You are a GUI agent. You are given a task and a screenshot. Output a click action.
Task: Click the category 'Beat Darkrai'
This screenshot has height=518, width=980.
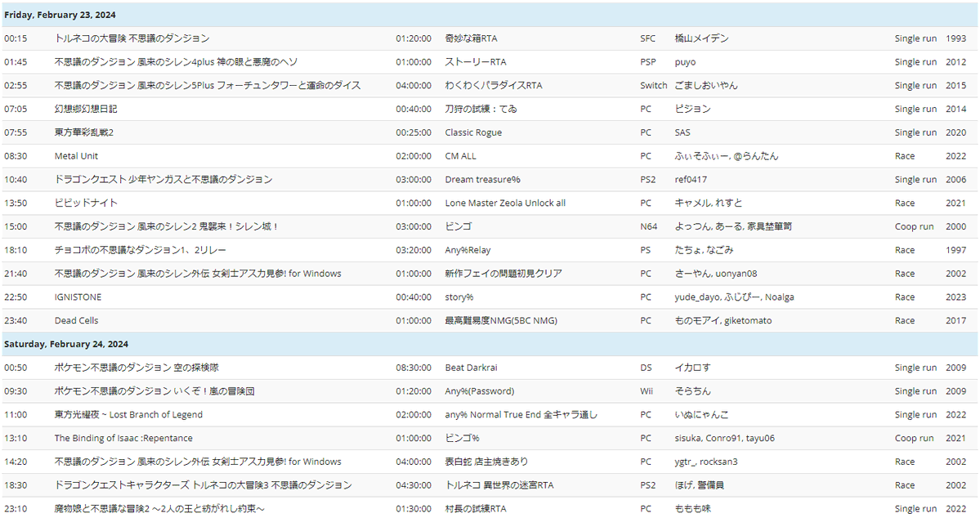(x=472, y=368)
